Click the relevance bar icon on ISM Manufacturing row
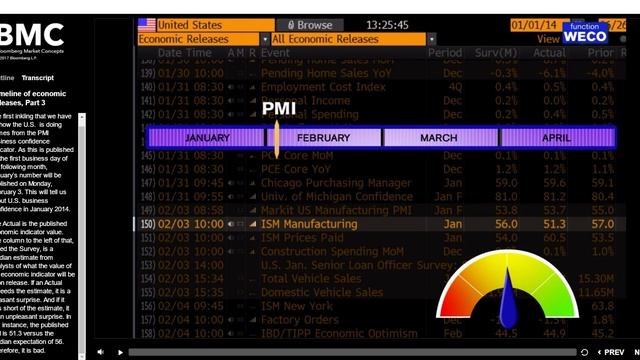This screenshot has width=640, height=360. coord(253,224)
